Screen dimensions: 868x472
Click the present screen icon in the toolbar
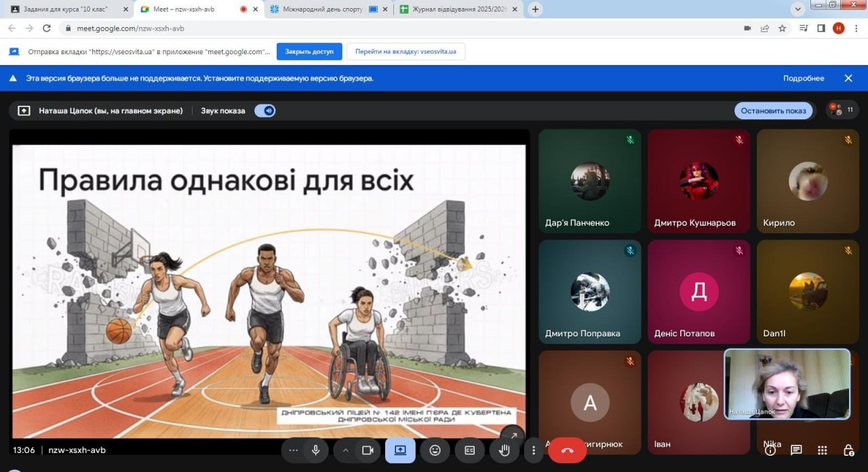[x=400, y=450]
